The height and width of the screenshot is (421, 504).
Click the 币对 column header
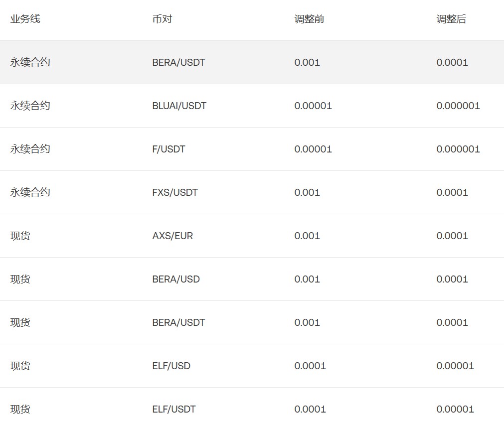(162, 19)
